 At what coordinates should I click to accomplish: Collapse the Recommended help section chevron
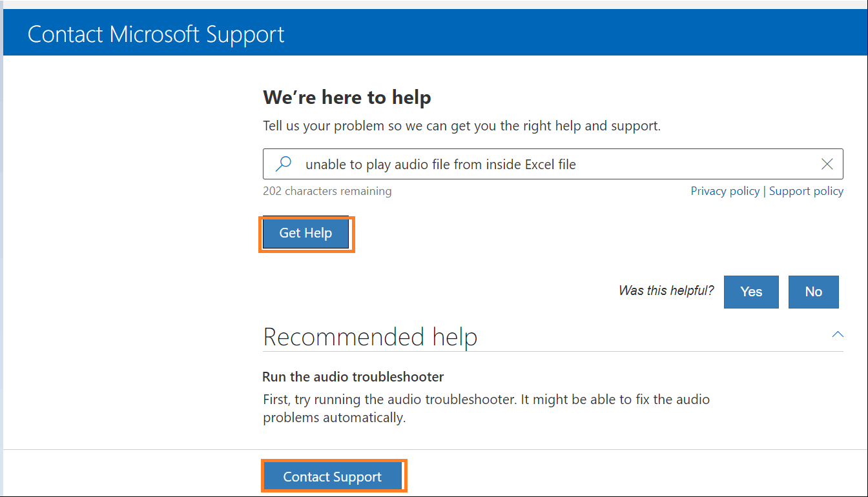point(838,334)
